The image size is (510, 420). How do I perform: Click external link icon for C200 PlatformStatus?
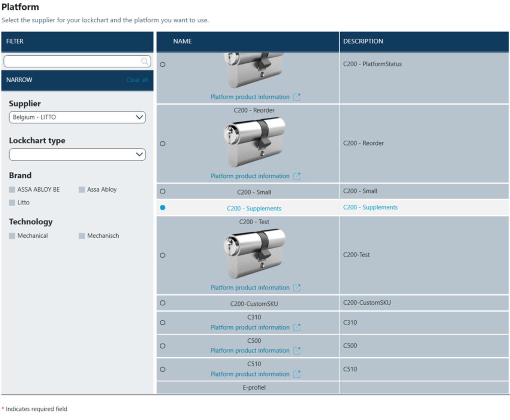(x=296, y=97)
